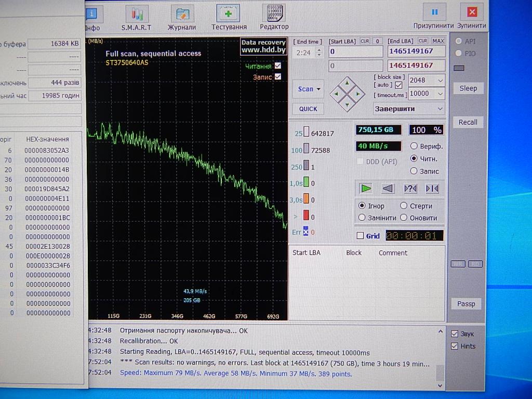The height and width of the screenshot is (399, 532).
Task: Click the left arrow of navigation diamond
Action: (x=336, y=94)
